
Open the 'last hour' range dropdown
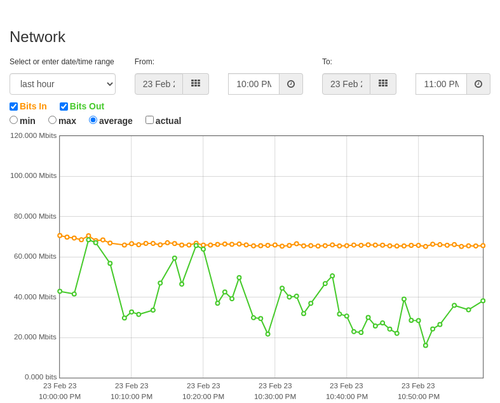point(63,84)
